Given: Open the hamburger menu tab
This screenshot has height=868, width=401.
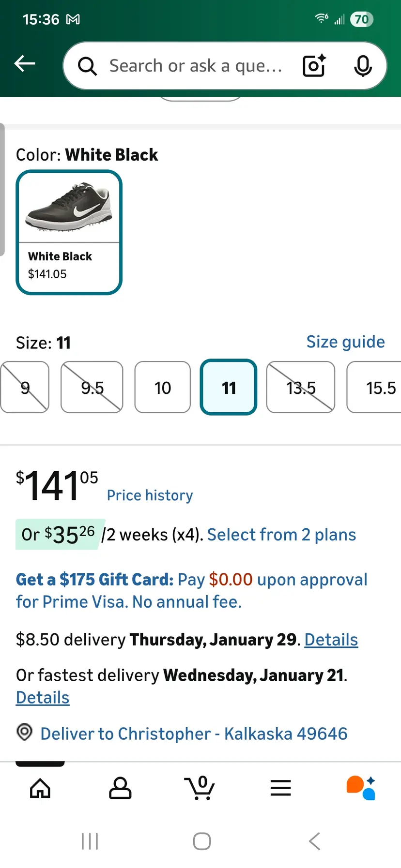Looking at the screenshot, I should click(x=280, y=788).
